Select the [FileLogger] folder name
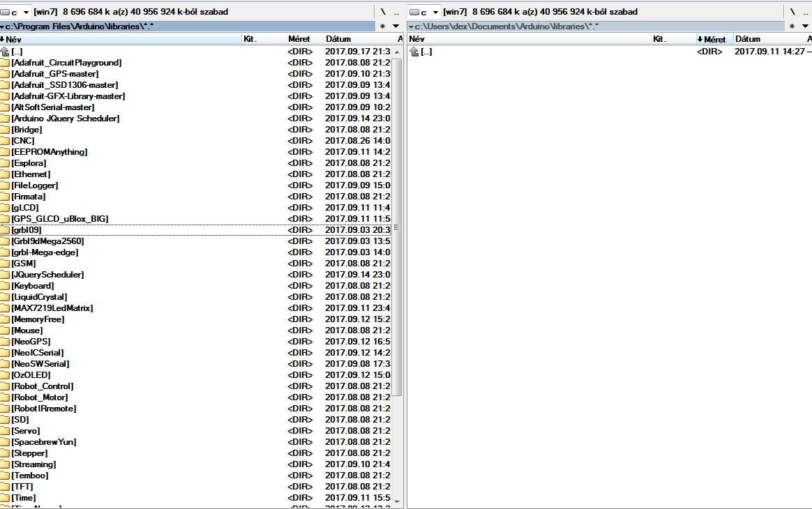This screenshot has width=812, height=509. (35, 185)
